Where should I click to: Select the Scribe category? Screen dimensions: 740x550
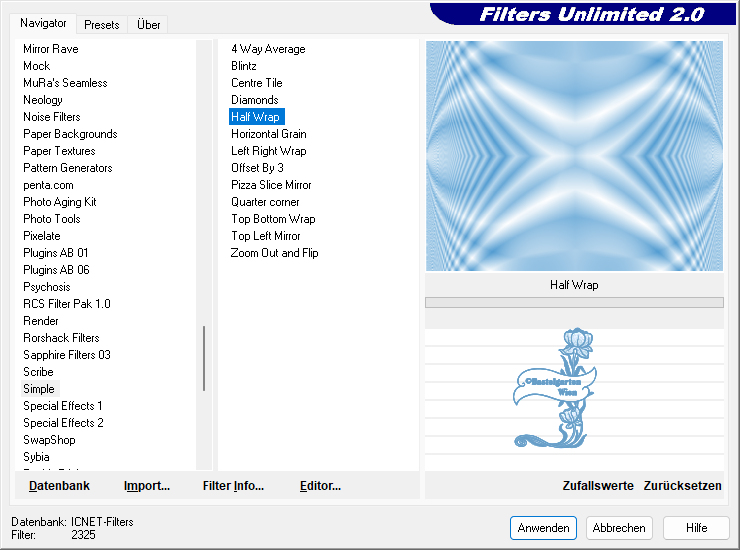[x=38, y=372]
